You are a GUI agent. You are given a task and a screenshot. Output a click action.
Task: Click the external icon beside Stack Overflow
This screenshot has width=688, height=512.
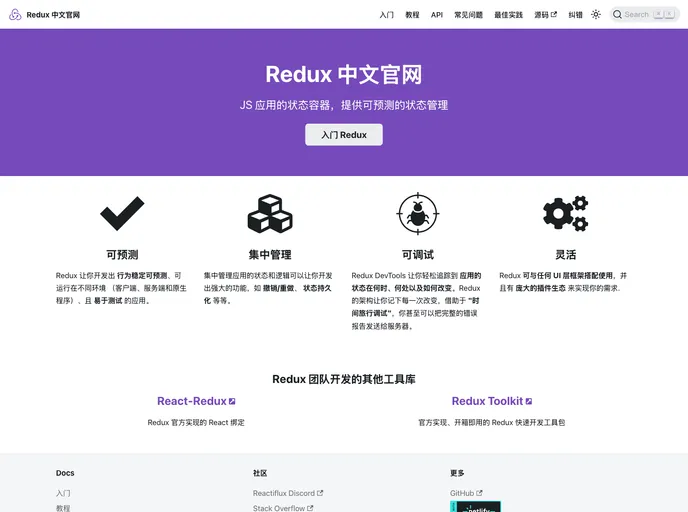pos(310,508)
